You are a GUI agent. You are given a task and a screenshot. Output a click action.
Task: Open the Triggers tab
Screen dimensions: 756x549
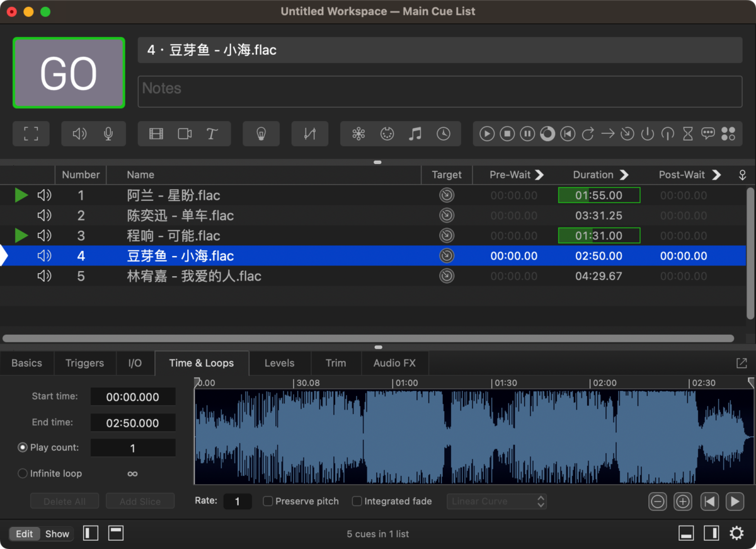coord(84,363)
